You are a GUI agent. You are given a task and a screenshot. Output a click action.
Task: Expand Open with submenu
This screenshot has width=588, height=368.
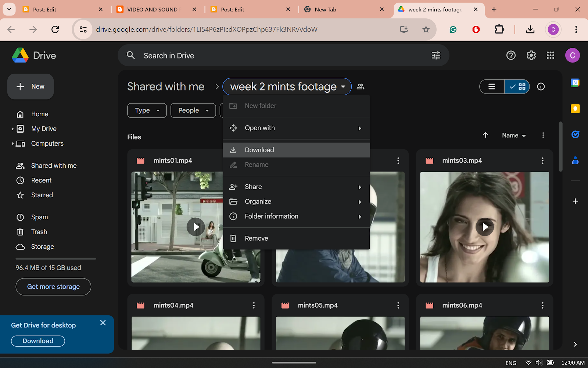[296, 128]
